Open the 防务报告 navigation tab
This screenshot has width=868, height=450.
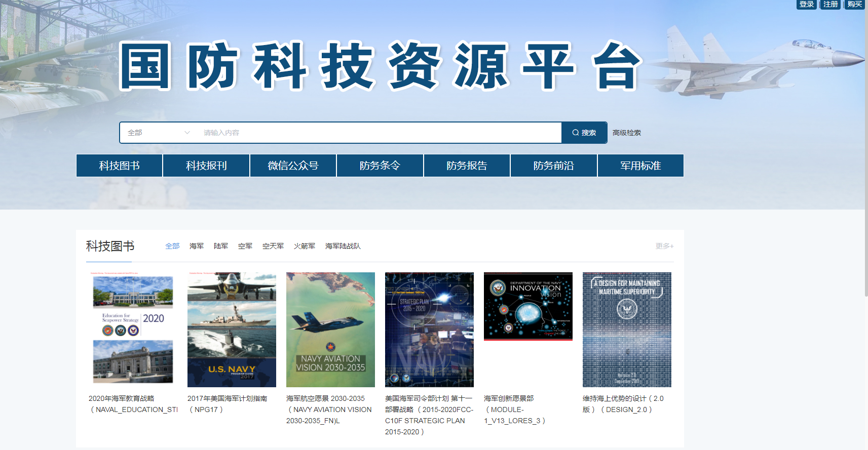pos(467,166)
